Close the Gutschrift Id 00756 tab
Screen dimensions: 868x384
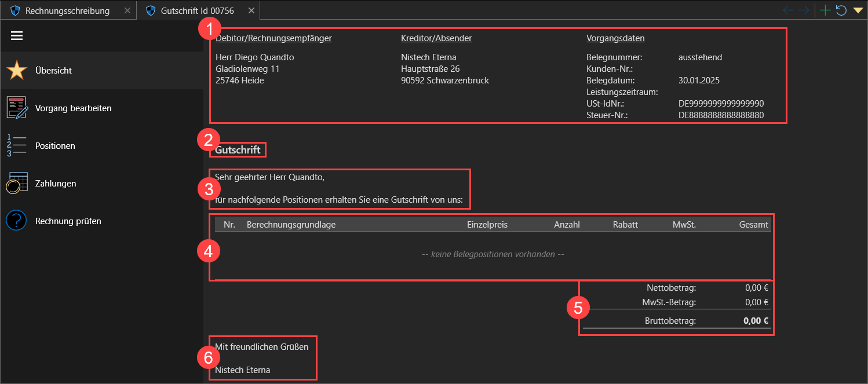[x=251, y=10]
